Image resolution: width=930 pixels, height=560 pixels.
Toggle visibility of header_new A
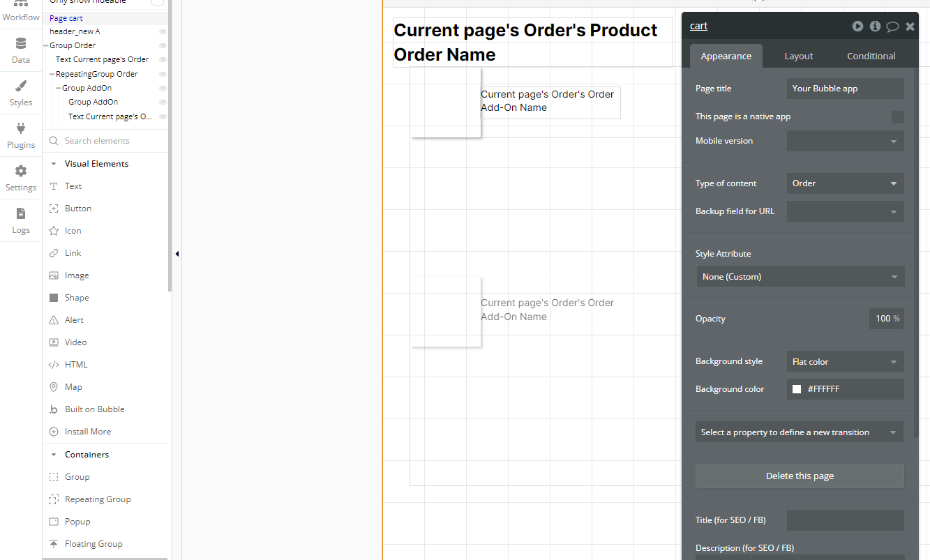pyautogui.click(x=163, y=32)
